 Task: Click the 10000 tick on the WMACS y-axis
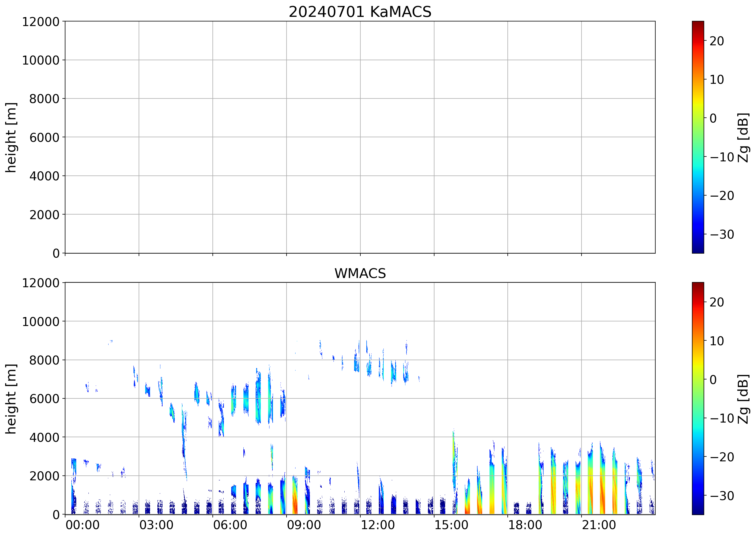[x=40, y=321]
